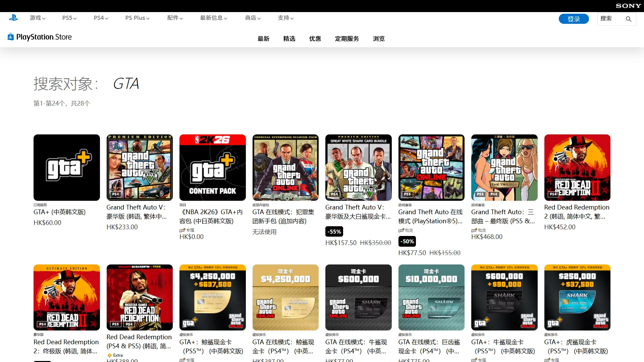
Task: Click the 登录 sign-in button
Action: (574, 19)
